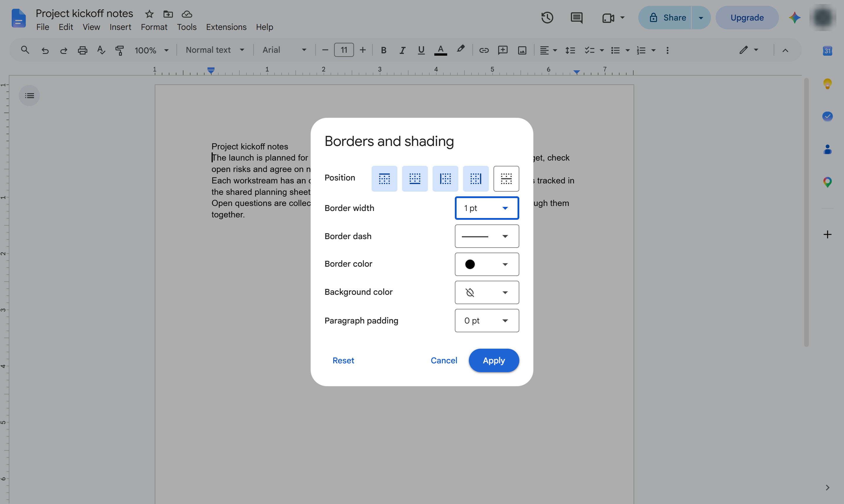Screen dimensions: 844x504
Task: Toggle the top border position
Action: 384,179
